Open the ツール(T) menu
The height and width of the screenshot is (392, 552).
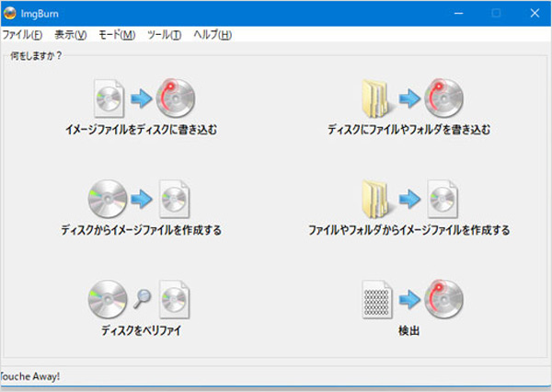pos(165,35)
